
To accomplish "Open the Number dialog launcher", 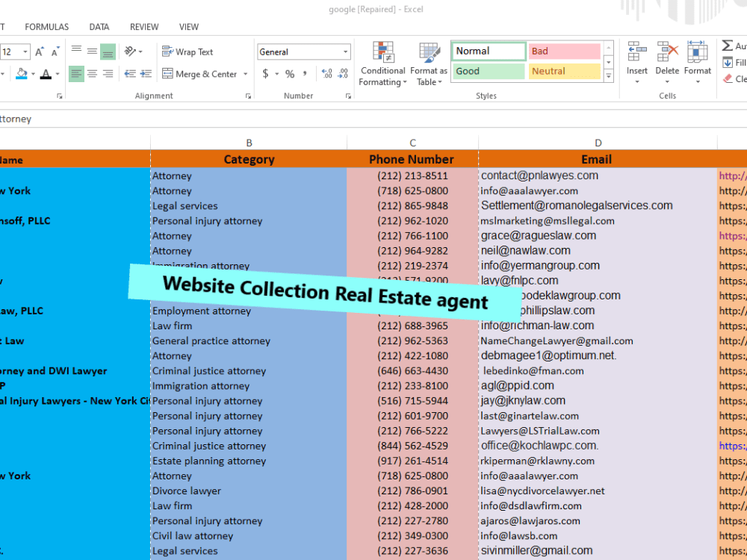I will pos(348,96).
